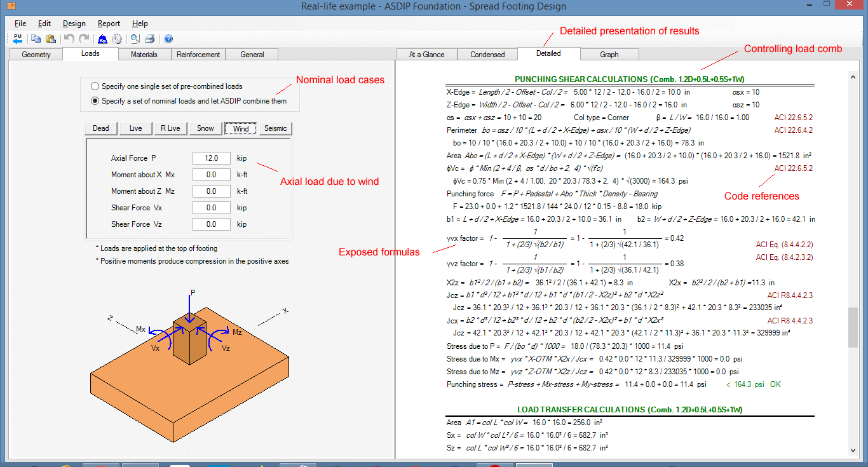Click the "Axial Force P" label
868x467 pixels.
(x=133, y=158)
